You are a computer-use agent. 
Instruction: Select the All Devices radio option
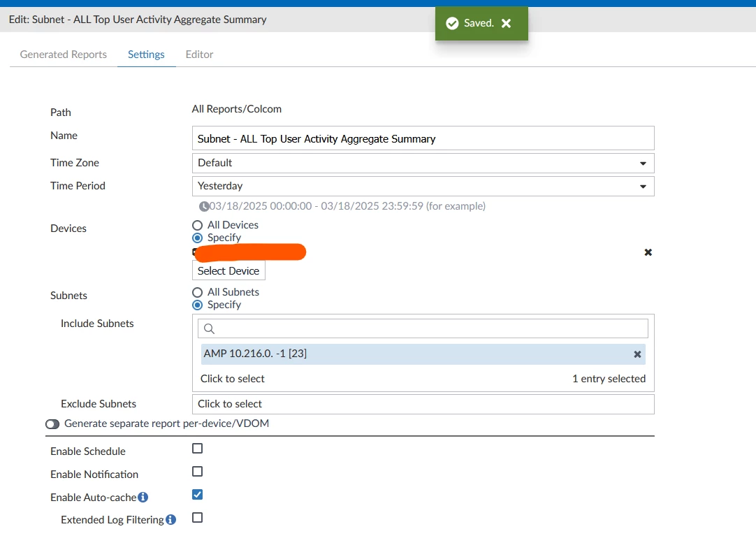click(197, 225)
